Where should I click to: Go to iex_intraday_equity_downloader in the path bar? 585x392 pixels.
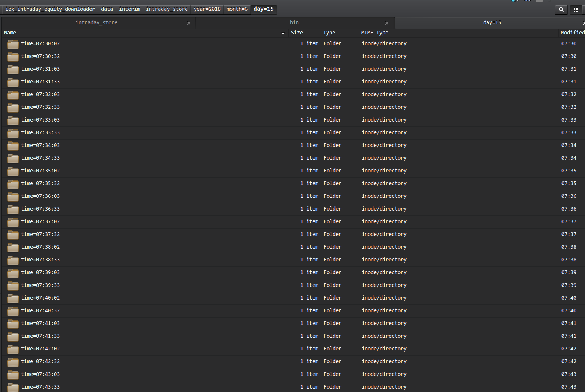[50, 9]
